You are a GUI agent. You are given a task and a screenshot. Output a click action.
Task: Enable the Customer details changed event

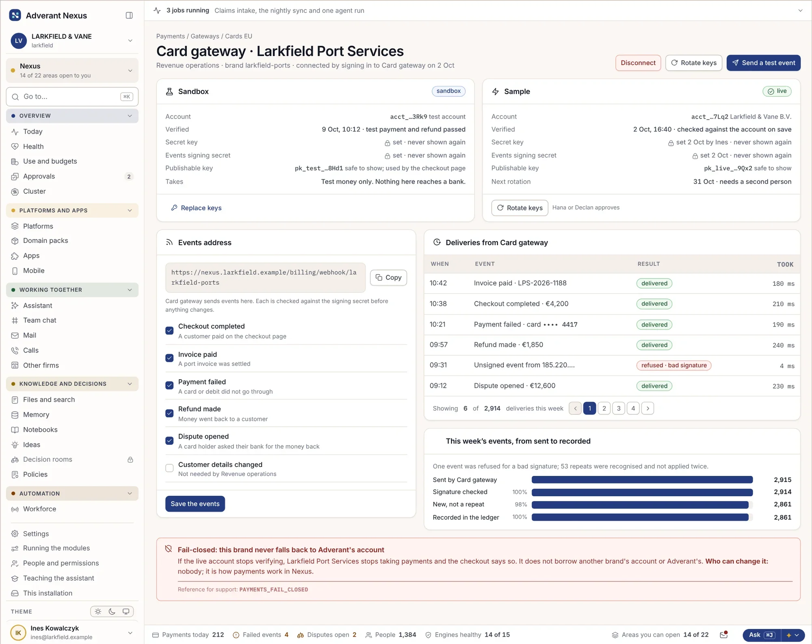(x=170, y=468)
